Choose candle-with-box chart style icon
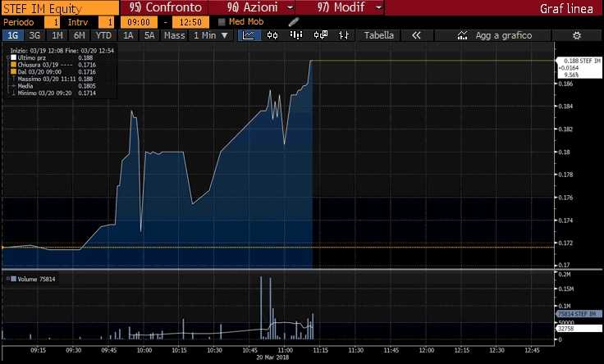Viewport: 604px width, 364px height. [321, 35]
